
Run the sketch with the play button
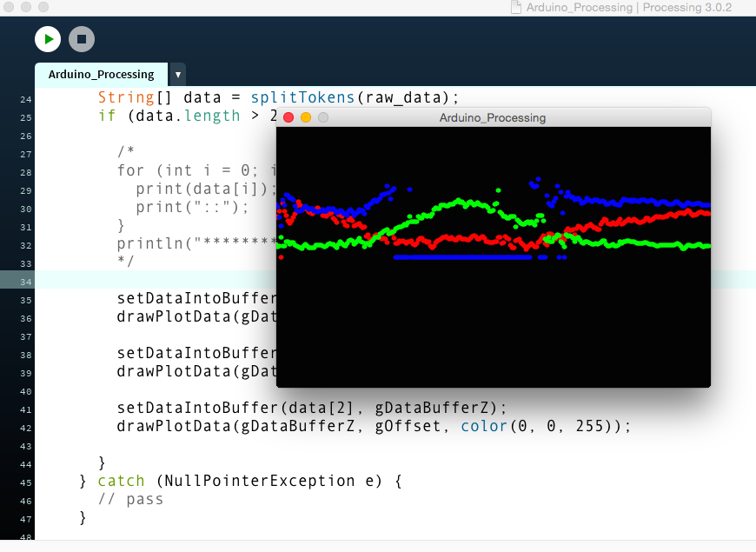(x=48, y=39)
